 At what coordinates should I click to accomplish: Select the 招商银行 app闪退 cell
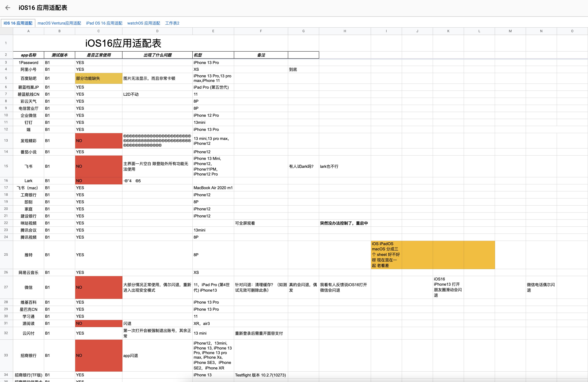pyautogui.click(x=157, y=356)
